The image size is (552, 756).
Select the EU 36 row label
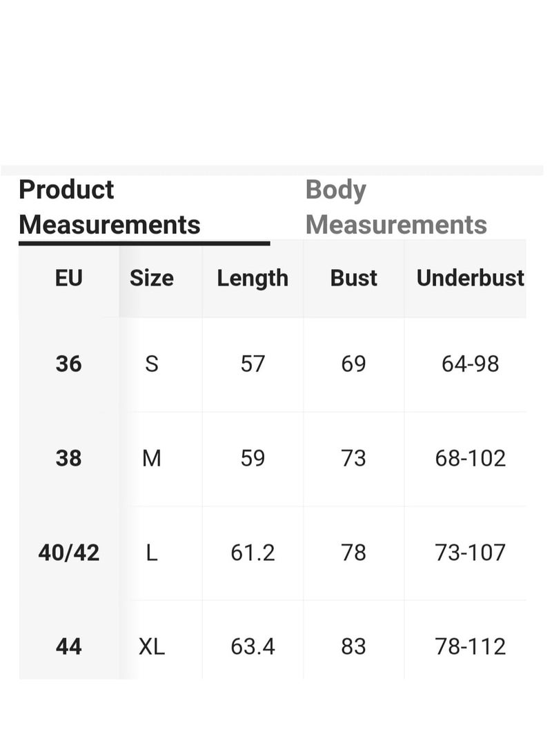68,364
